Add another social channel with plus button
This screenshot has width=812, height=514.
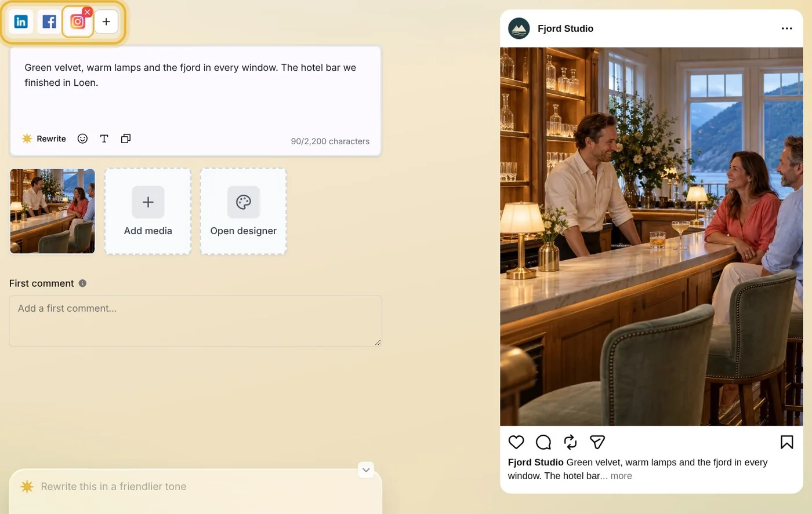(106, 22)
